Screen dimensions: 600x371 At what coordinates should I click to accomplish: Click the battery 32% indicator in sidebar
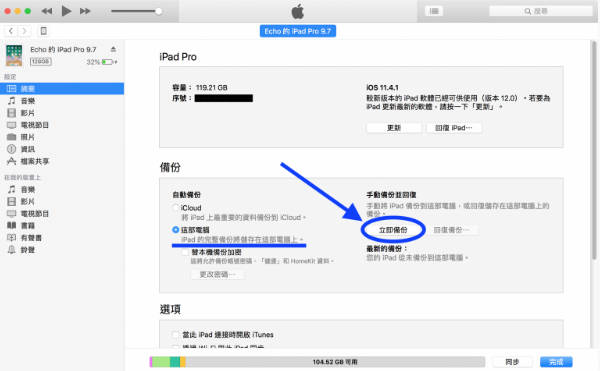(102, 62)
